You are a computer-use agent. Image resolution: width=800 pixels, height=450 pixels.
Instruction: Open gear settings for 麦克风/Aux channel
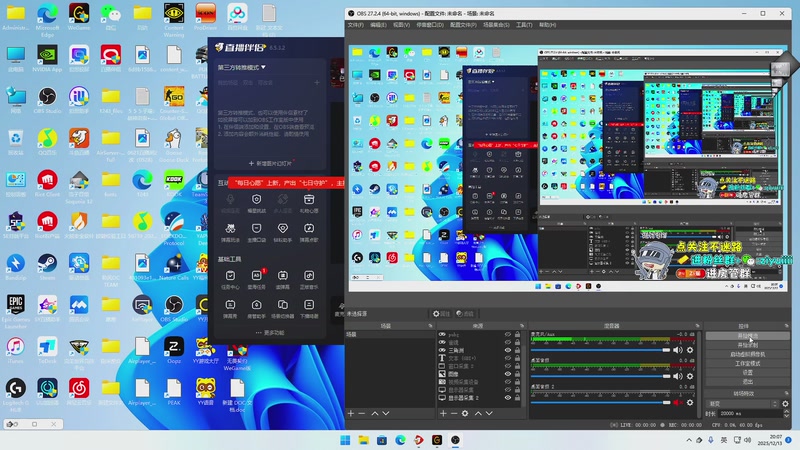click(690, 350)
